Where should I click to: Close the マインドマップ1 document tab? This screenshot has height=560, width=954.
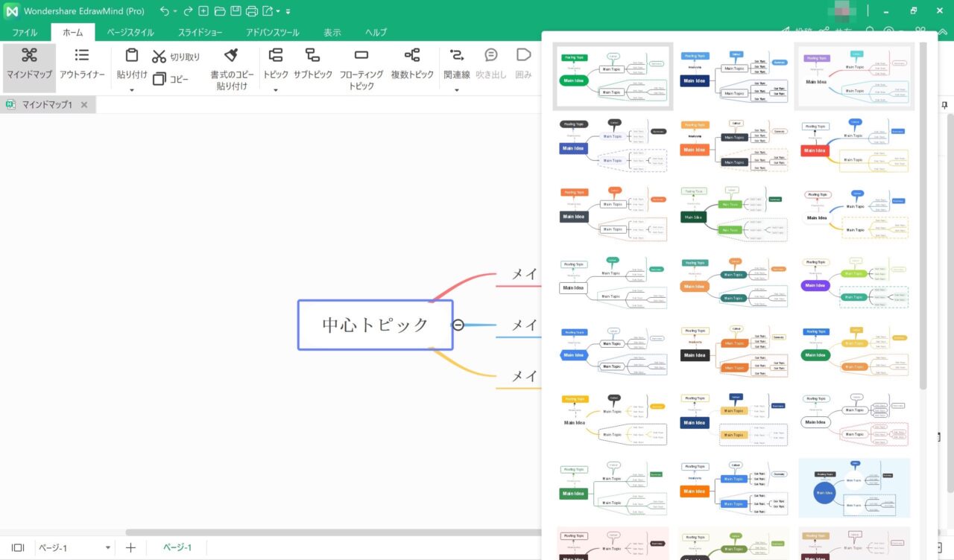[84, 105]
